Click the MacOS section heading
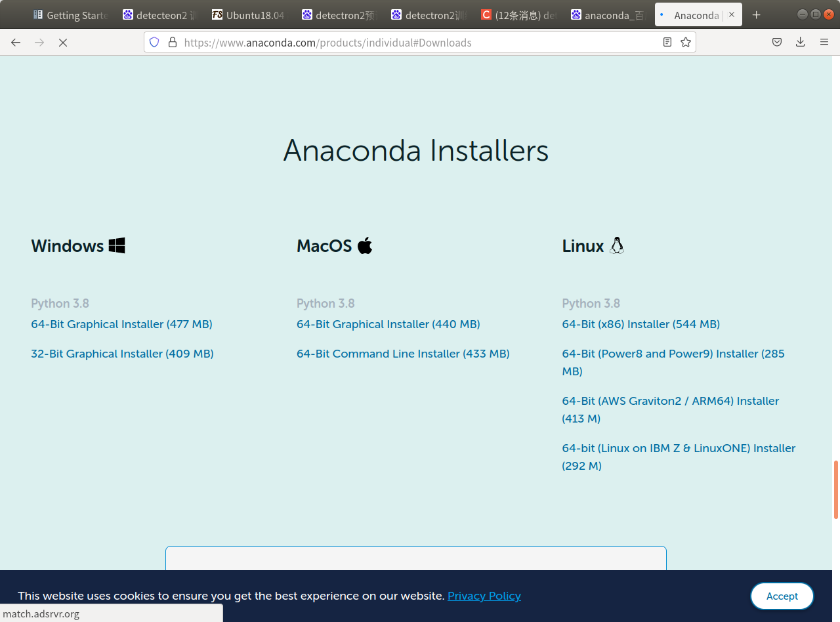Screen dimensions: 840x622 tap(324, 246)
